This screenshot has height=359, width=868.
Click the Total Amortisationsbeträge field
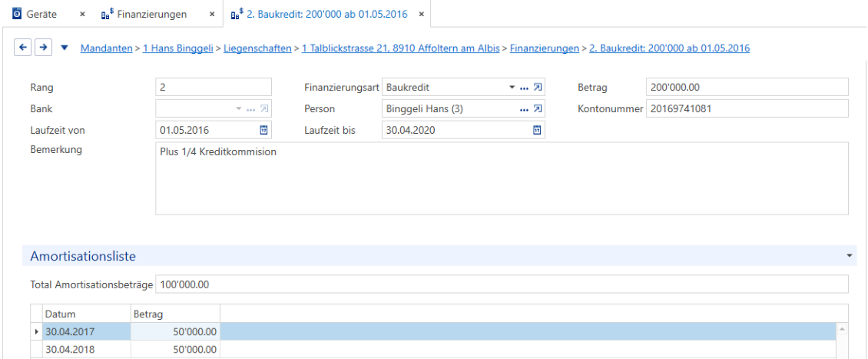pos(502,284)
